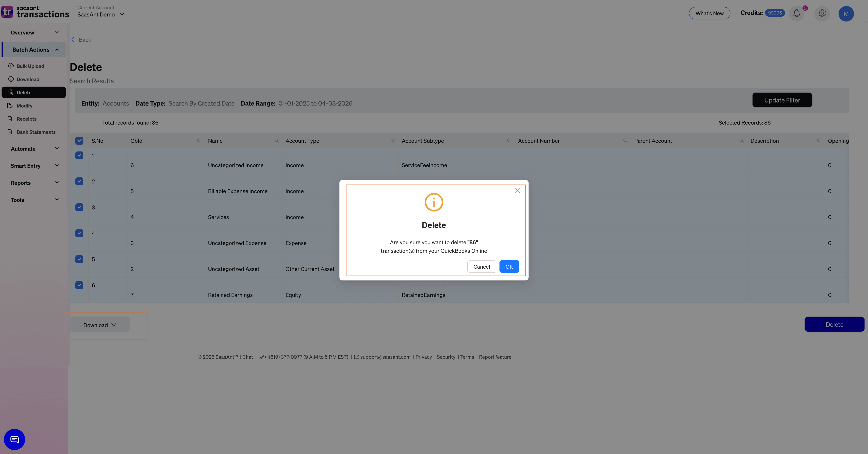Uncheck row 6 Retained Earnings checkbox

coord(79,285)
